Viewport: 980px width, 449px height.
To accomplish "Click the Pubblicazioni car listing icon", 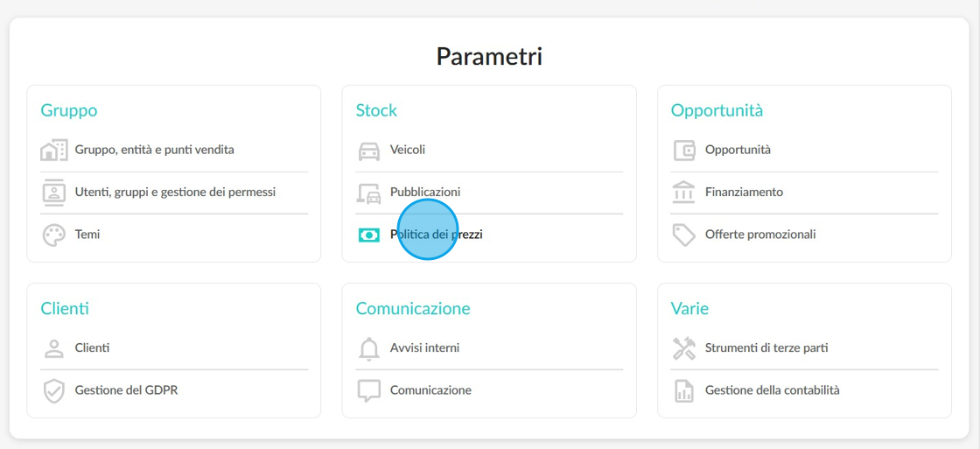I will point(368,193).
